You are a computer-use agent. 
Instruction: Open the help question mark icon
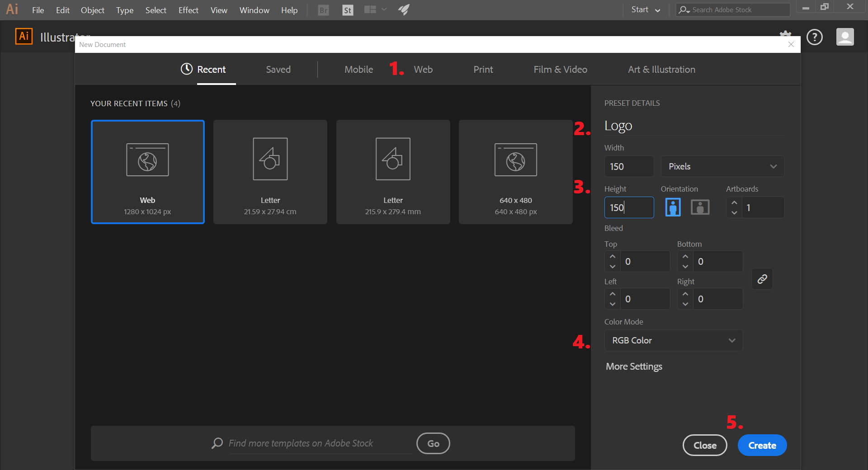[815, 37]
